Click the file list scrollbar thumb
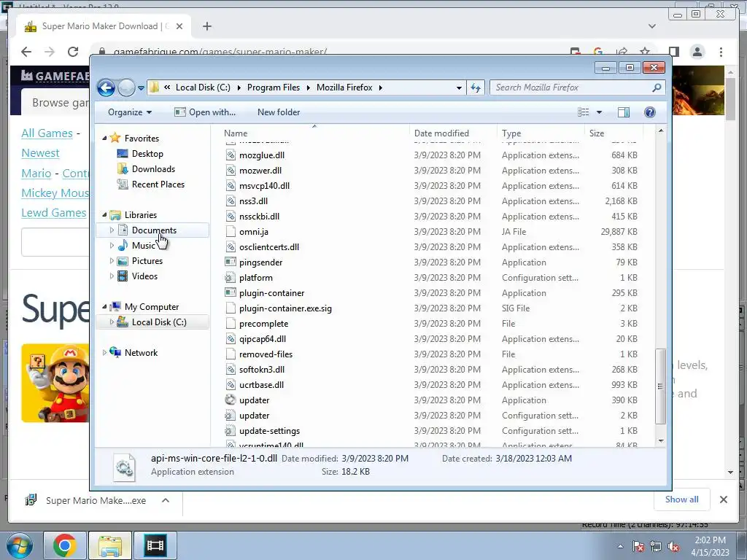Screen dimensions: 747x560 (x=660, y=386)
